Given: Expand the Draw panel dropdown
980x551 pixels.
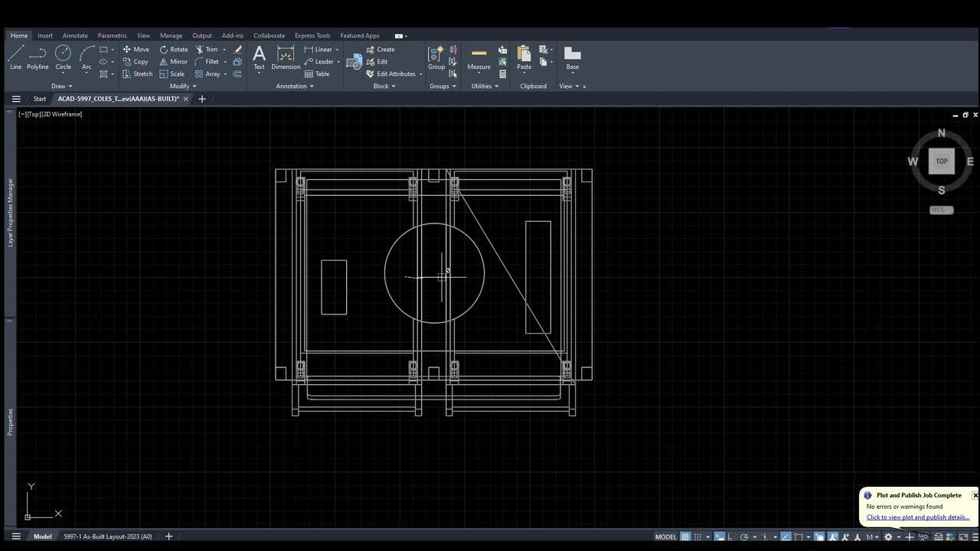Looking at the screenshot, I should pos(62,86).
